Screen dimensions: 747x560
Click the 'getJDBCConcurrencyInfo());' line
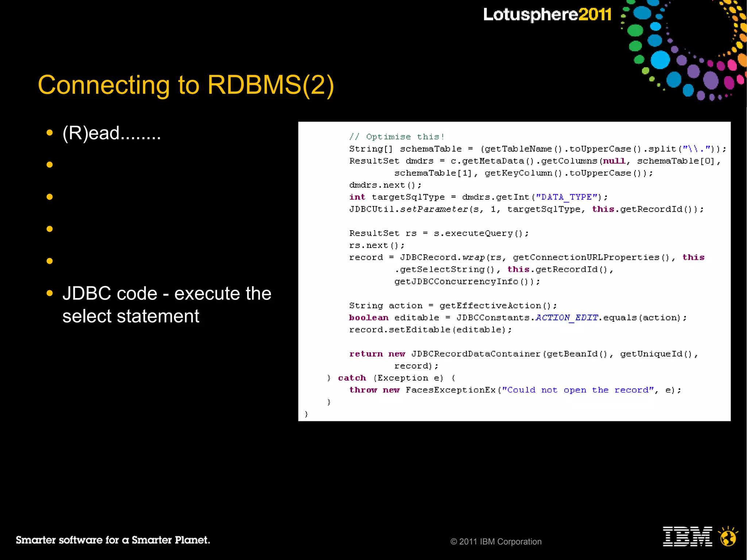pos(467,281)
